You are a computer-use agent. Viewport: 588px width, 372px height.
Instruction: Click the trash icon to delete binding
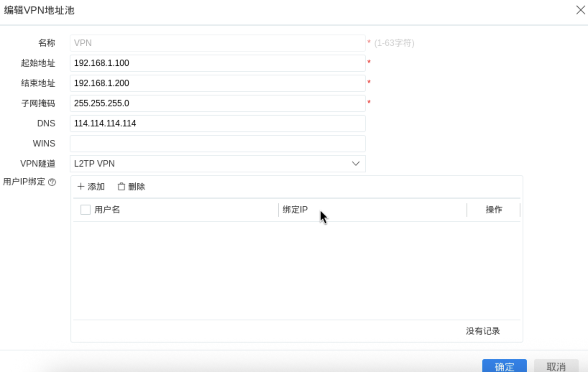pos(121,187)
